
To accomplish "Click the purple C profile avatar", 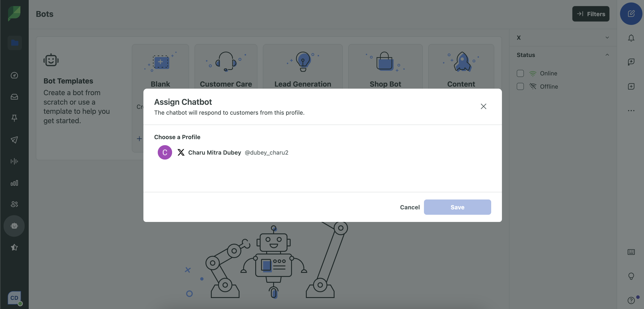I will pyautogui.click(x=165, y=152).
